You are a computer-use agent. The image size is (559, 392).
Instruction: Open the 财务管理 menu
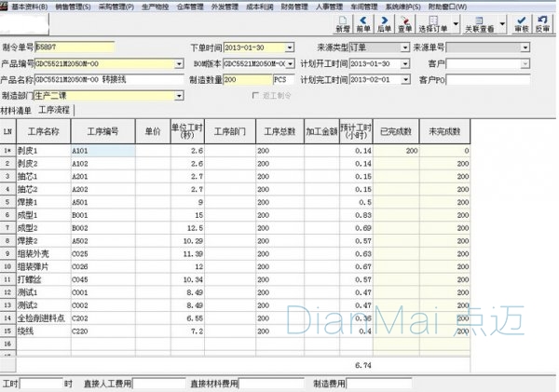coord(294,7)
